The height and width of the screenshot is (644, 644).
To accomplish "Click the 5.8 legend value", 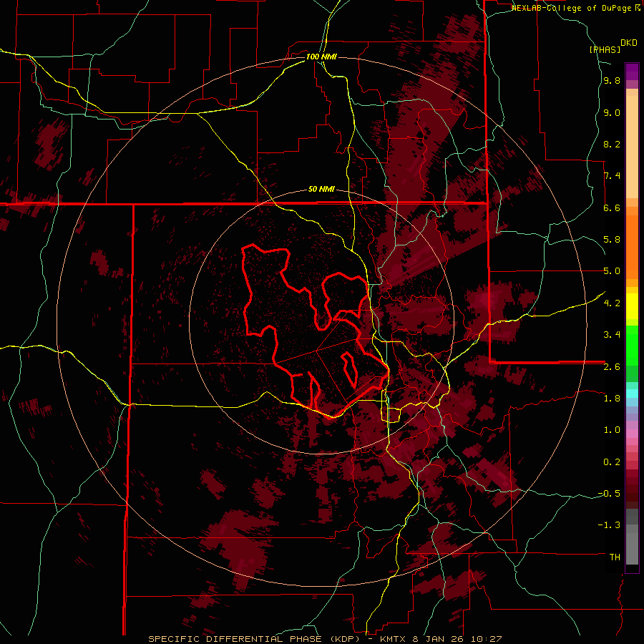I will [612, 240].
